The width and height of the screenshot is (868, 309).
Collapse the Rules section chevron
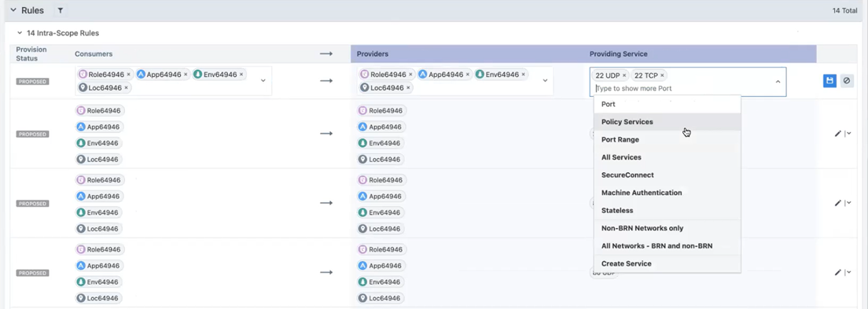pos(13,10)
